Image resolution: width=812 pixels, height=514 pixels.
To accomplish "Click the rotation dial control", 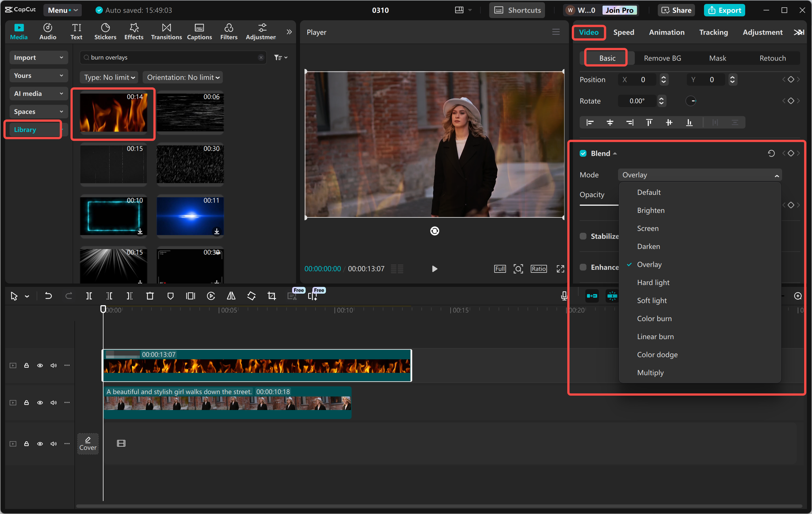I will pyautogui.click(x=691, y=101).
